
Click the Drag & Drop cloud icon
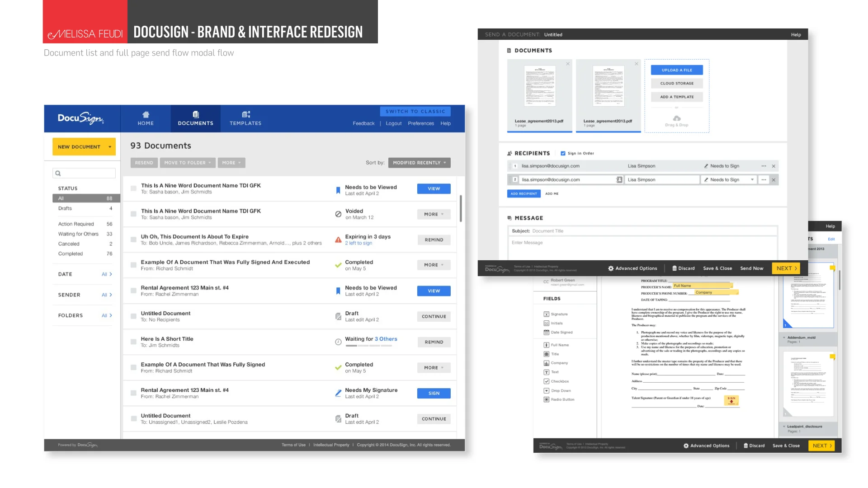point(677,118)
